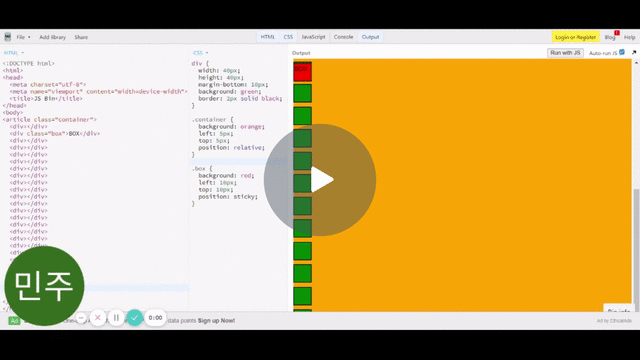Viewport: 640px width, 360px height.
Task: Click the title JS Bin HTML line
Action: click(x=46, y=98)
